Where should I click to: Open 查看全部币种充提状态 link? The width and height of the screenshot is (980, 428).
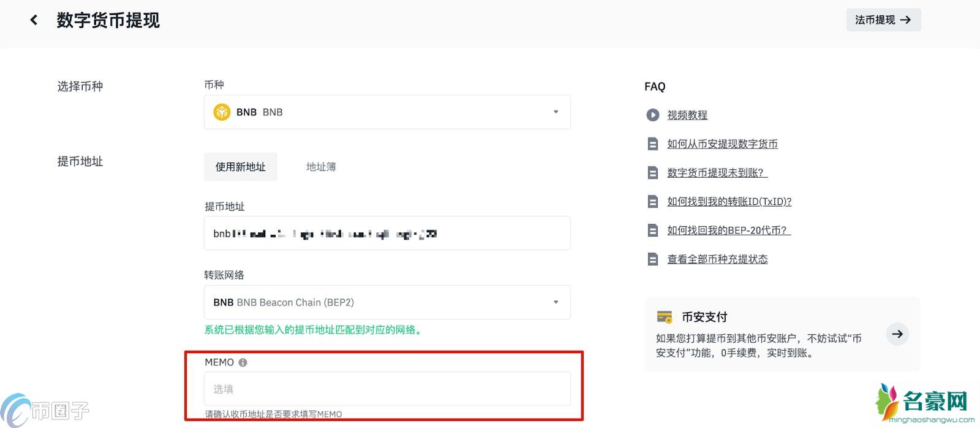pos(717,259)
